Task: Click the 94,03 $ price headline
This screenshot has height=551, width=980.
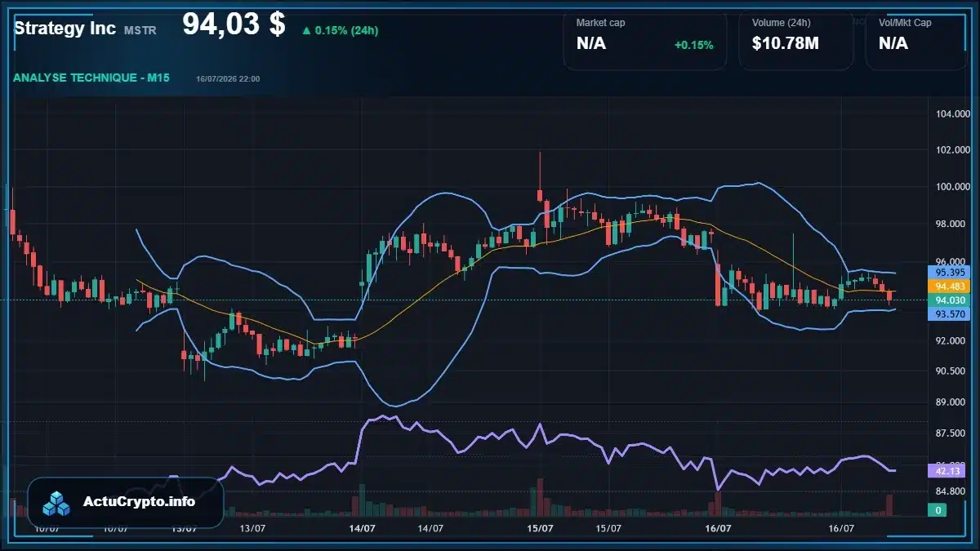Action: tap(234, 24)
